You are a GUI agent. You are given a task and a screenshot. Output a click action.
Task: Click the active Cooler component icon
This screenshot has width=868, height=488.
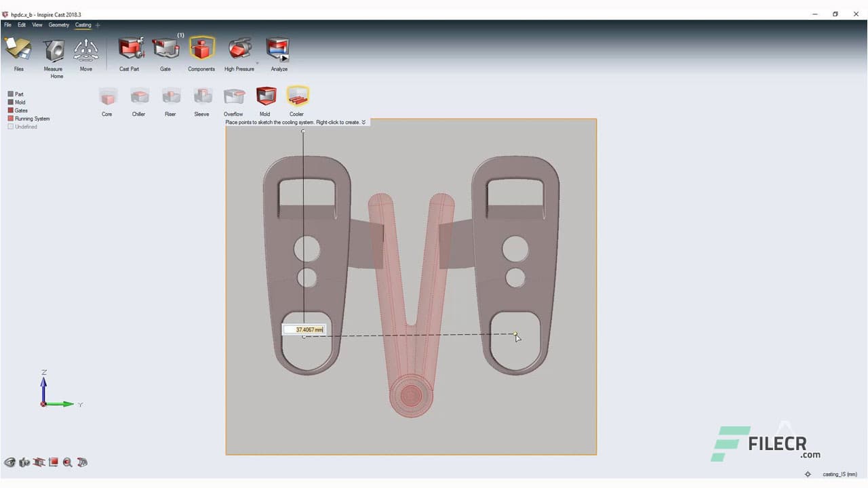(297, 96)
